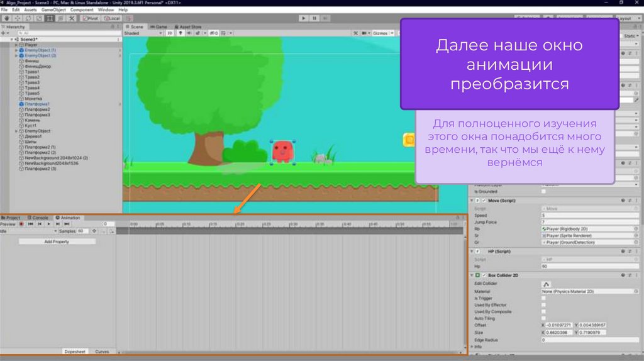Switch to the Console tab

click(x=39, y=218)
